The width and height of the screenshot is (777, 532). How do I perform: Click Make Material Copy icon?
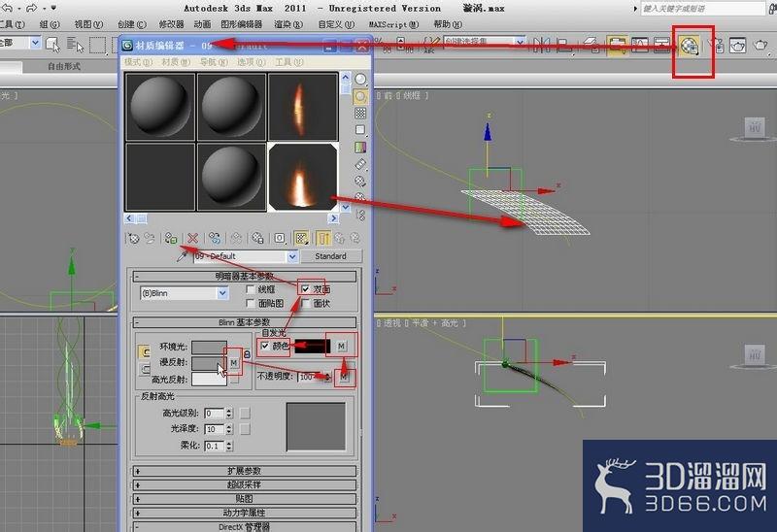[215, 238]
